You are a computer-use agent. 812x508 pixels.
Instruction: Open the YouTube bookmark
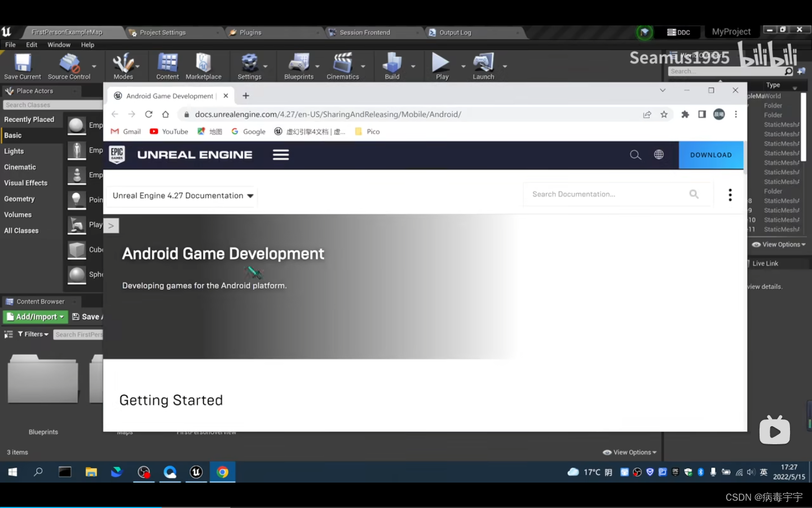(169, 132)
